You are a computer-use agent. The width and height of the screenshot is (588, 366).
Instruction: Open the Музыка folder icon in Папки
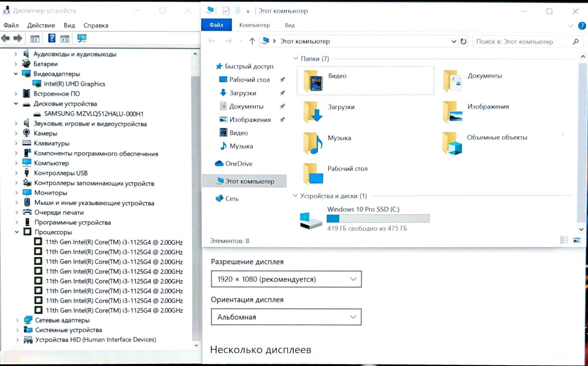pos(313,143)
